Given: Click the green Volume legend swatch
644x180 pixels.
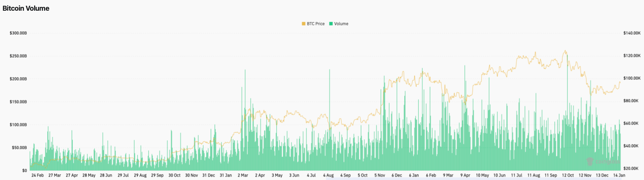Looking at the screenshot, I should 331,24.
